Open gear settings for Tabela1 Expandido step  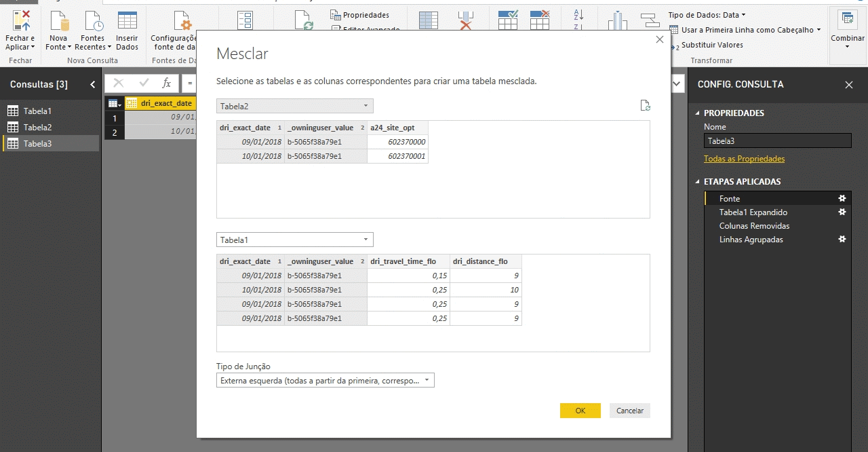[842, 212]
